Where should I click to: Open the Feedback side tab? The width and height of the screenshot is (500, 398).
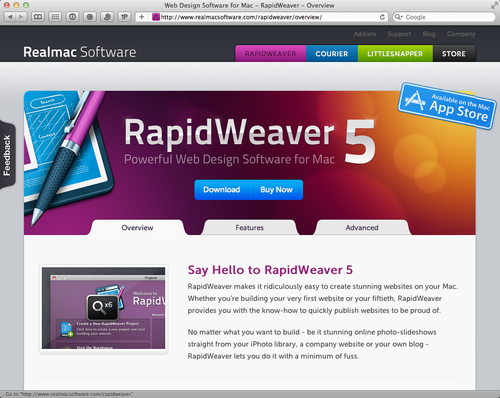pyautogui.click(x=8, y=155)
